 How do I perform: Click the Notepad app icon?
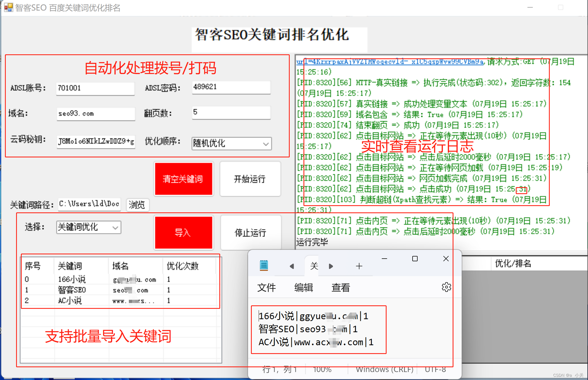tap(264, 265)
